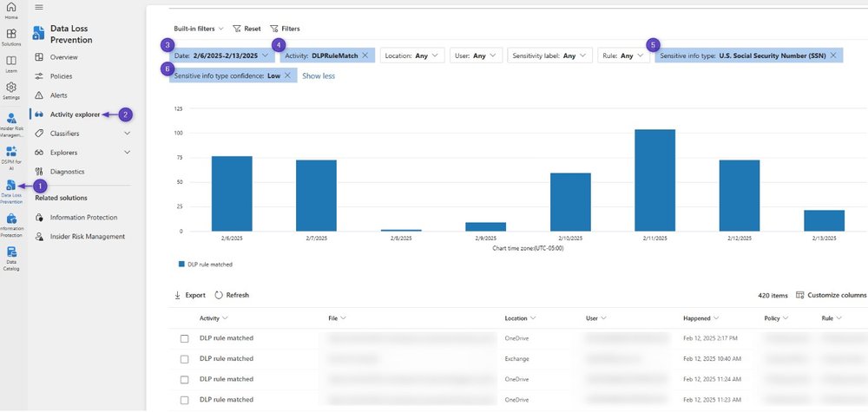Open Customize columns
868x412 pixels.
click(832, 295)
